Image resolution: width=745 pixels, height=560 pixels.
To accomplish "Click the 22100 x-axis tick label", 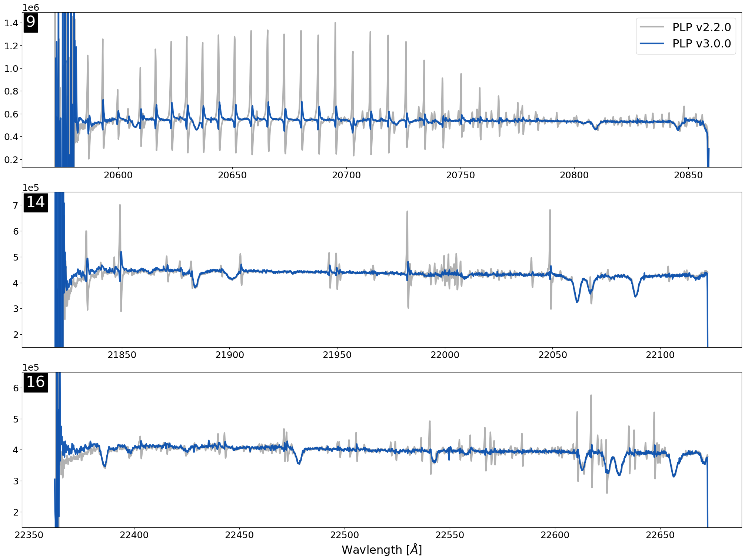I will [660, 355].
